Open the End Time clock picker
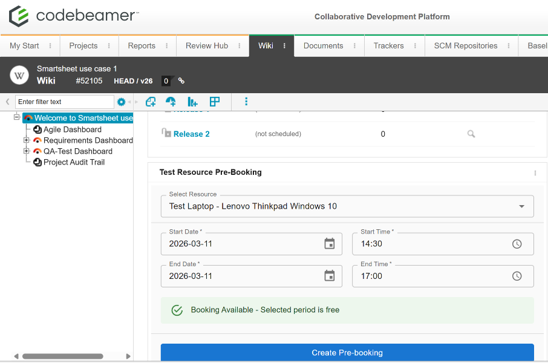Image resolution: width=548 pixels, height=363 pixels. 517,276
